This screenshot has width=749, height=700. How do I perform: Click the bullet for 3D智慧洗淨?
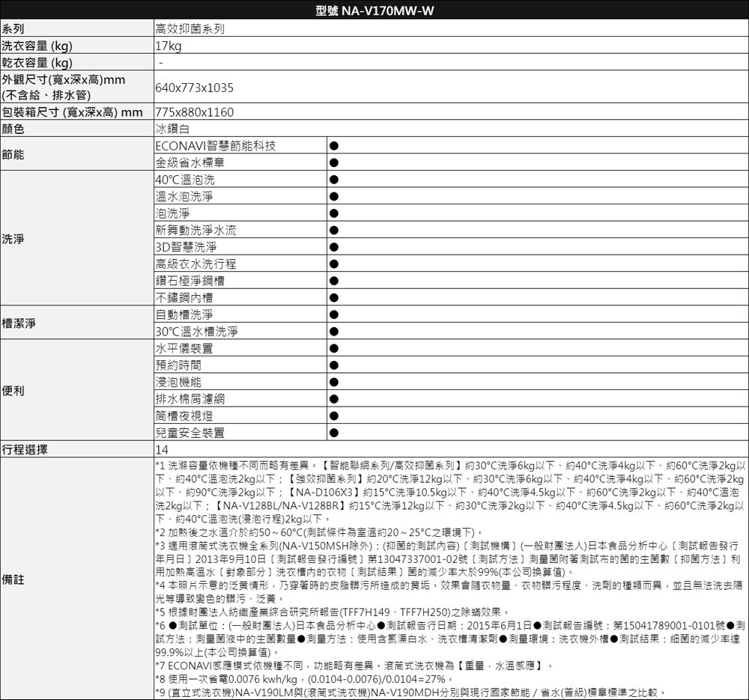(x=333, y=247)
